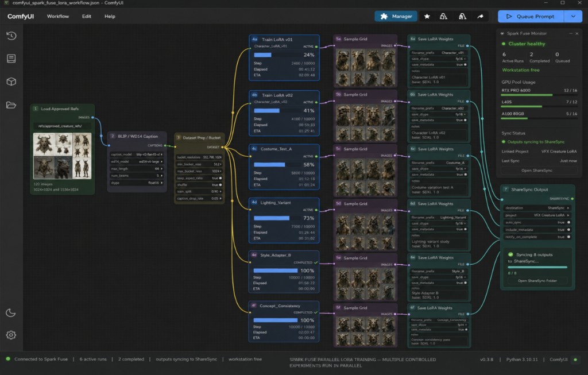
Task: Change dtype float16 selector
Action: pyautogui.click(x=137, y=183)
